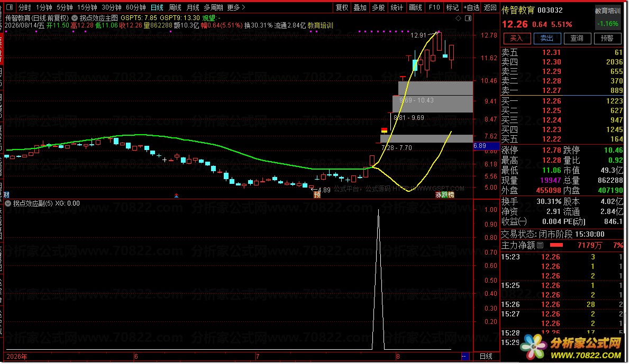
Task: Select the 卖一 12.27 order row
Action: tap(562, 91)
